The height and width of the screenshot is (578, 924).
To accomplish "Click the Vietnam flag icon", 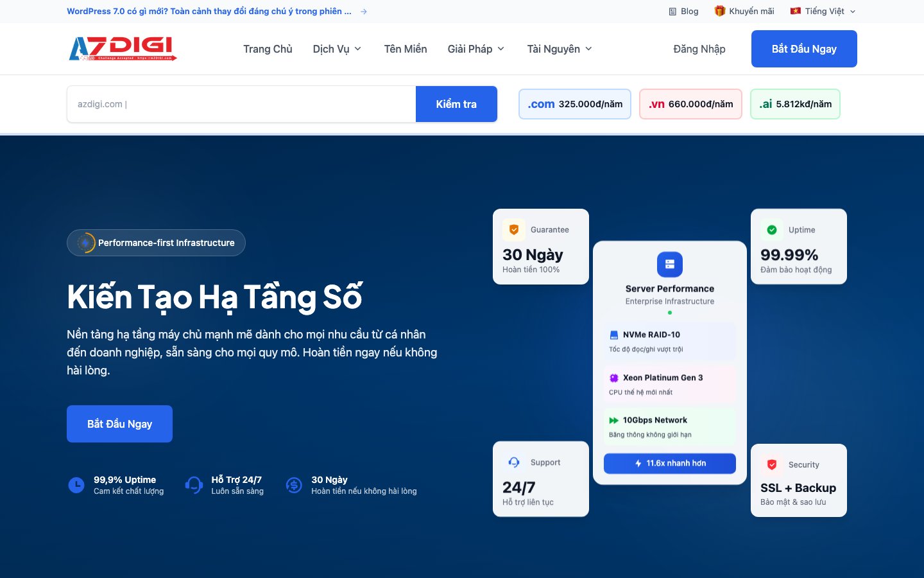I will 796,11.
